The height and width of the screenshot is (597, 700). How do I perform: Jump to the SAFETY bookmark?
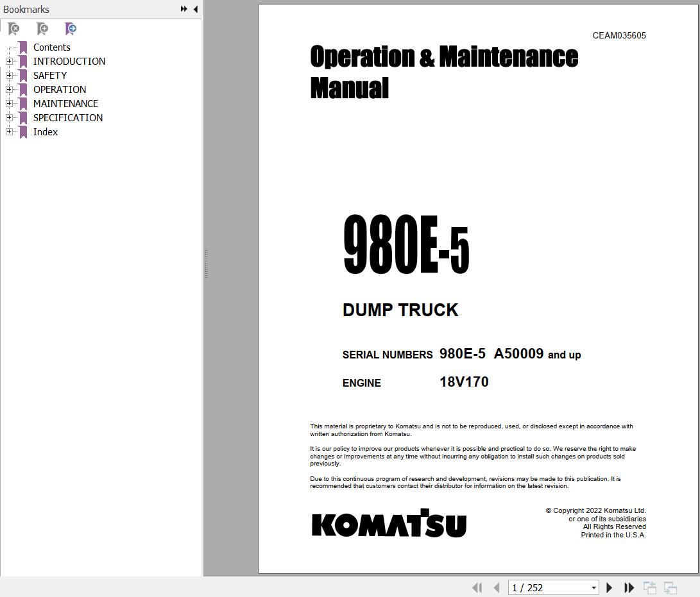point(50,76)
